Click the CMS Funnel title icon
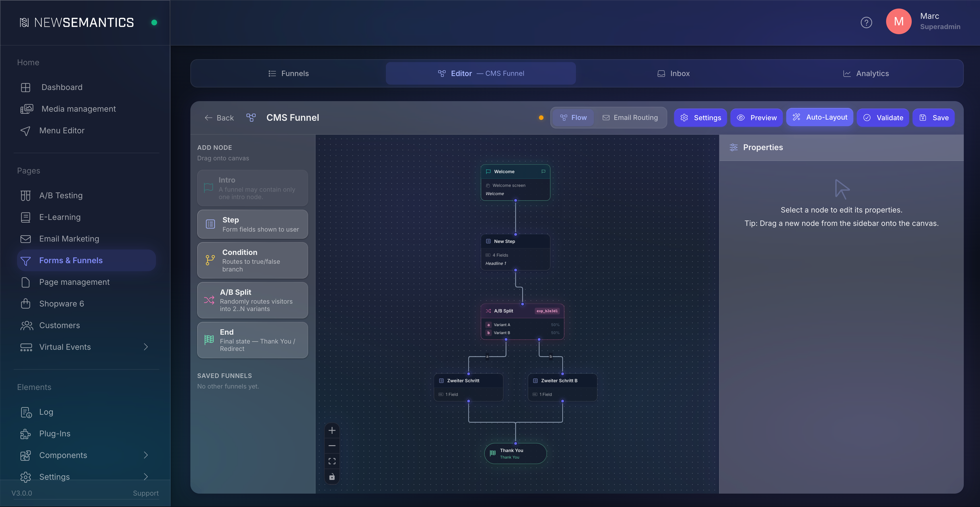980x507 pixels. click(x=251, y=118)
